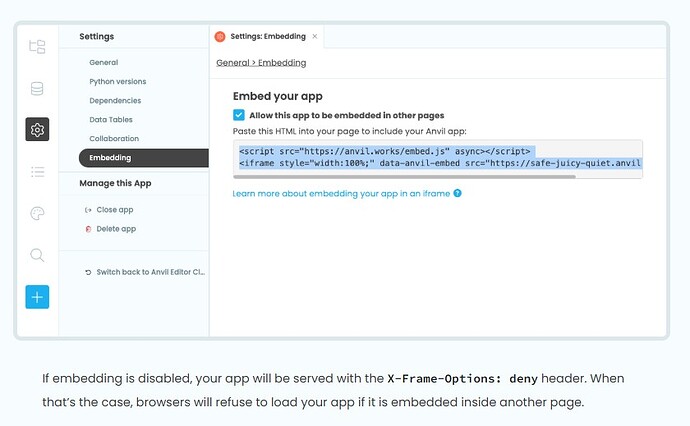Screen dimensions: 690x426
Task: Select Collaboration settings item
Action: tap(114, 138)
